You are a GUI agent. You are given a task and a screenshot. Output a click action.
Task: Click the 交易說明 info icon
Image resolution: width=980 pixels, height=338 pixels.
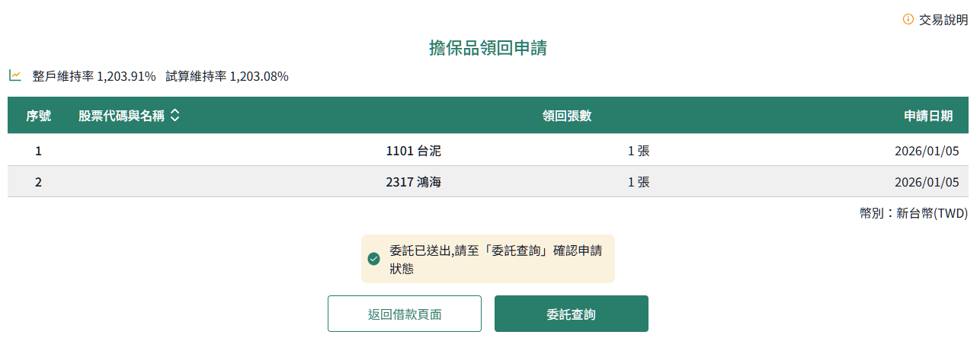tap(908, 19)
